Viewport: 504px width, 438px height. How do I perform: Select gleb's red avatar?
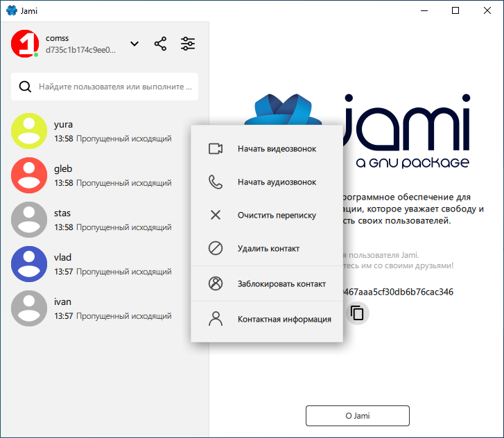[29, 175]
